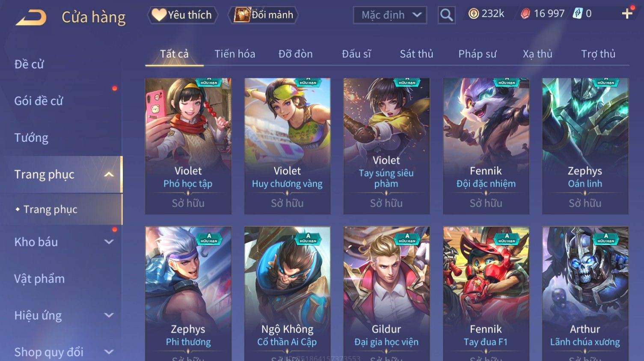Open Gói đề cử in sidebar
This screenshot has width=644, height=361.
click(39, 101)
